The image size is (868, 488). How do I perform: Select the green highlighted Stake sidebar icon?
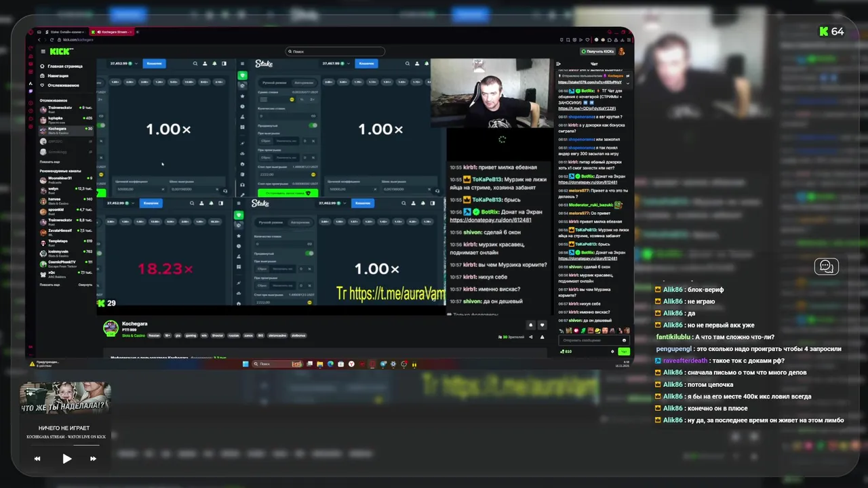(242, 76)
